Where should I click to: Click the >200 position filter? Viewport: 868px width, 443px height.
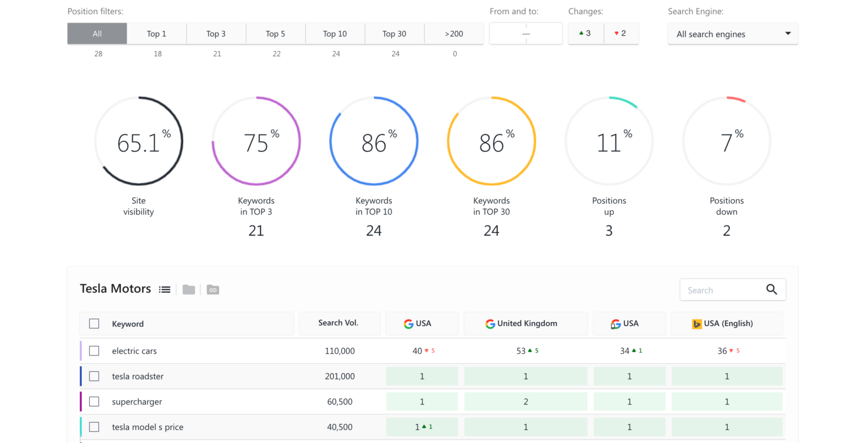click(x=454, y=33)
